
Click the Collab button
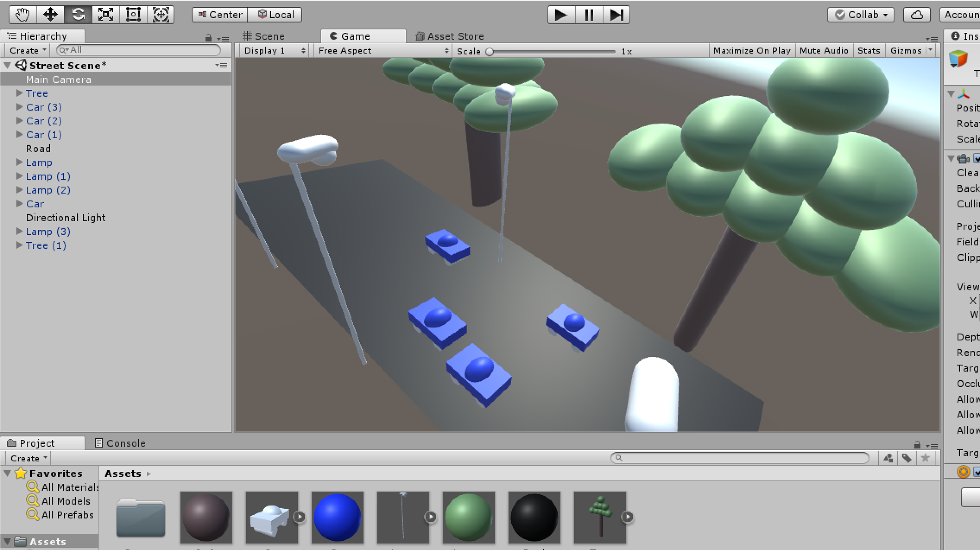(861, 15)
